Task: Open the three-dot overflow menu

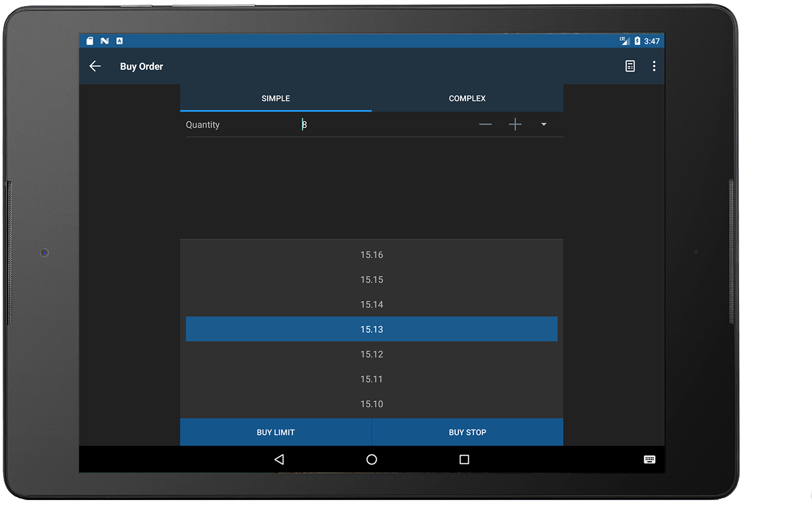Action: click(654, 66)
